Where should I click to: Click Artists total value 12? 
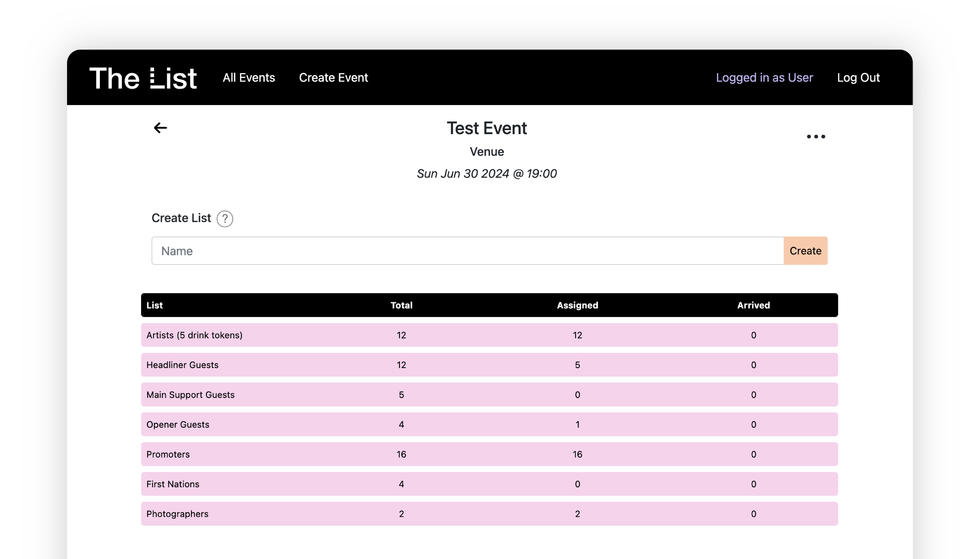coord(401,336)
